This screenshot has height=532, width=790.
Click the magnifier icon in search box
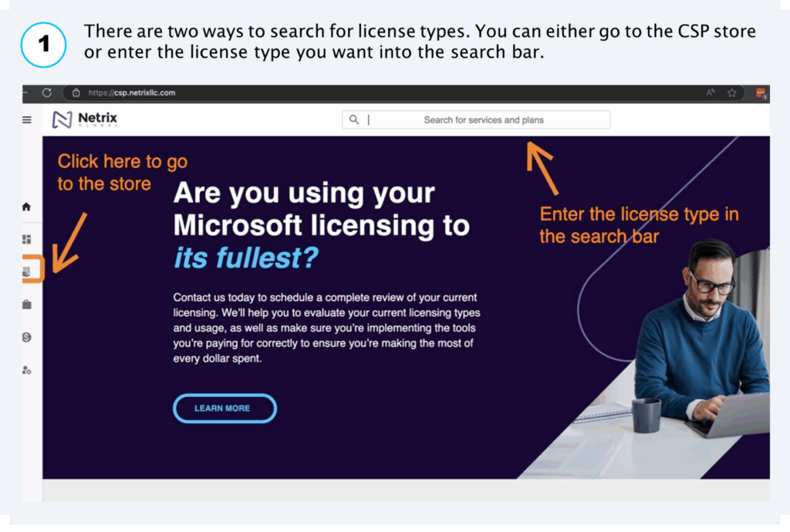(354, 120)
